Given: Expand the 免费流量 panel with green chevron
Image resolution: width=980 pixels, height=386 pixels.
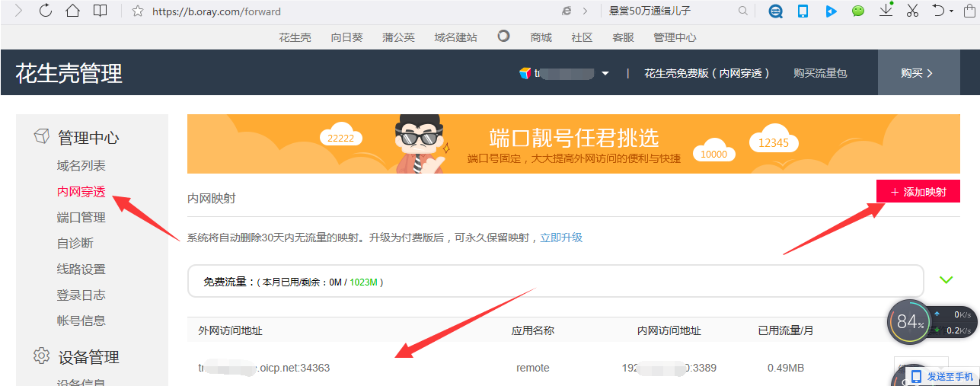Looking at the screenshot, I should pyautogui.click(x=946, y=280).
